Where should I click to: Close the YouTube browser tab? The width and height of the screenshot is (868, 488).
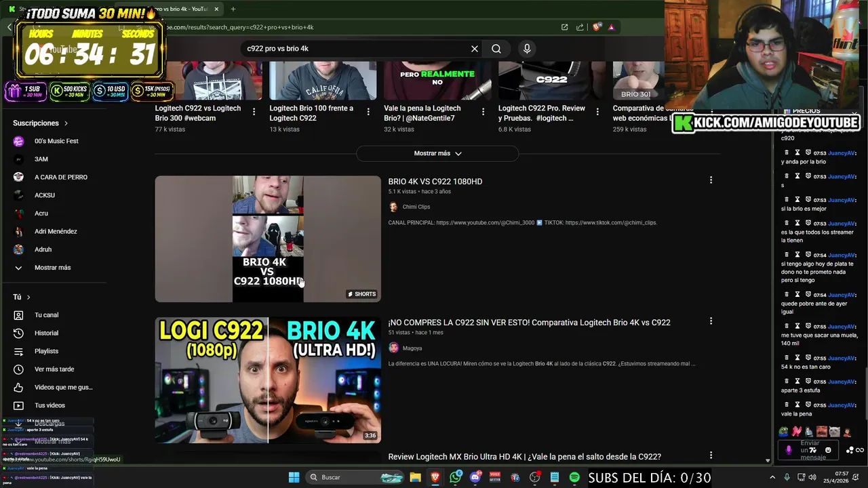[x=216, y=9]
